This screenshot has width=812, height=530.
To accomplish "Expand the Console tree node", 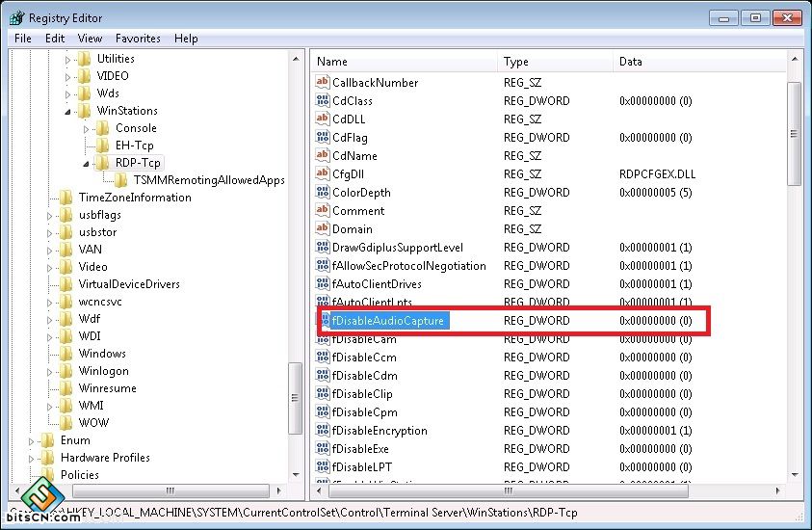I will click(x=87, y=129).
